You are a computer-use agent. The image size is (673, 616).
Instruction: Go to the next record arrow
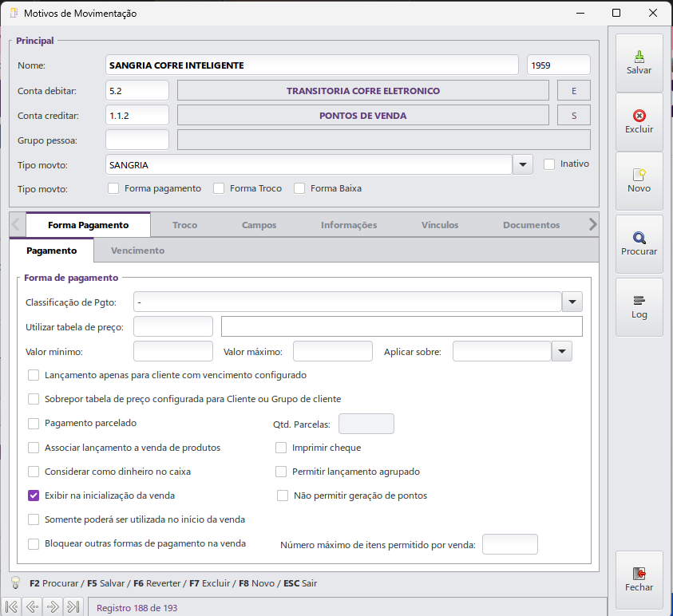click(x=53, y=606)
